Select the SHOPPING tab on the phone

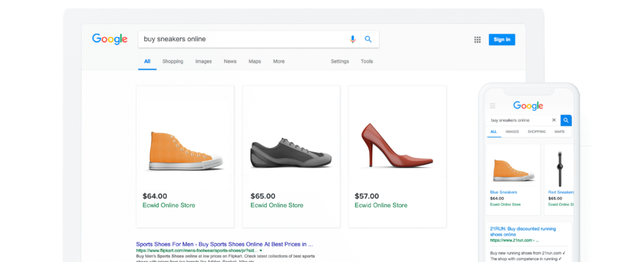(x=536, y=132)
